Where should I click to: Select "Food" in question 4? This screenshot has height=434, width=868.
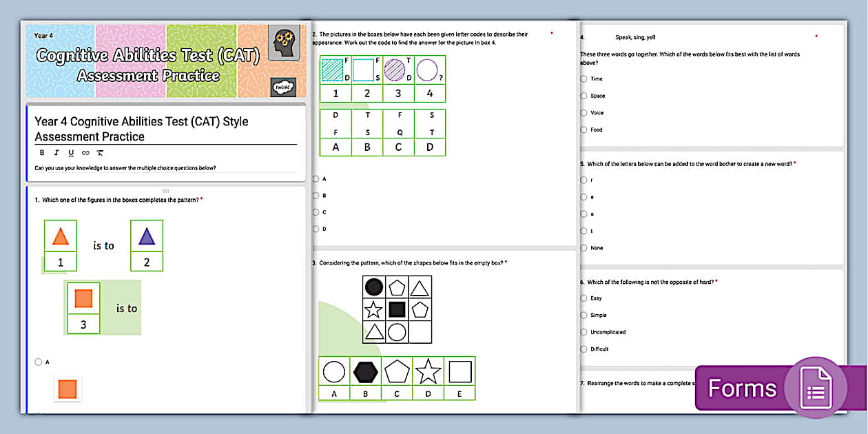point(583,130)
